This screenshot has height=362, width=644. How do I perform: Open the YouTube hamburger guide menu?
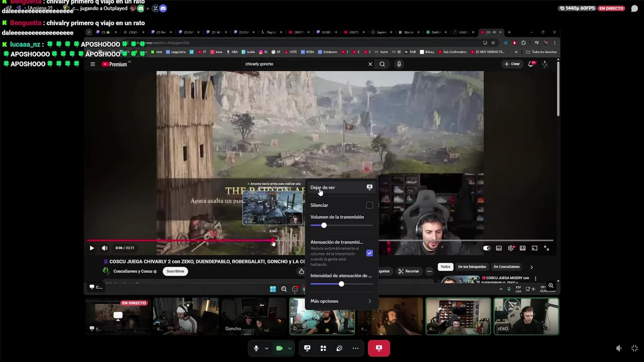click(x=93, y=64)
